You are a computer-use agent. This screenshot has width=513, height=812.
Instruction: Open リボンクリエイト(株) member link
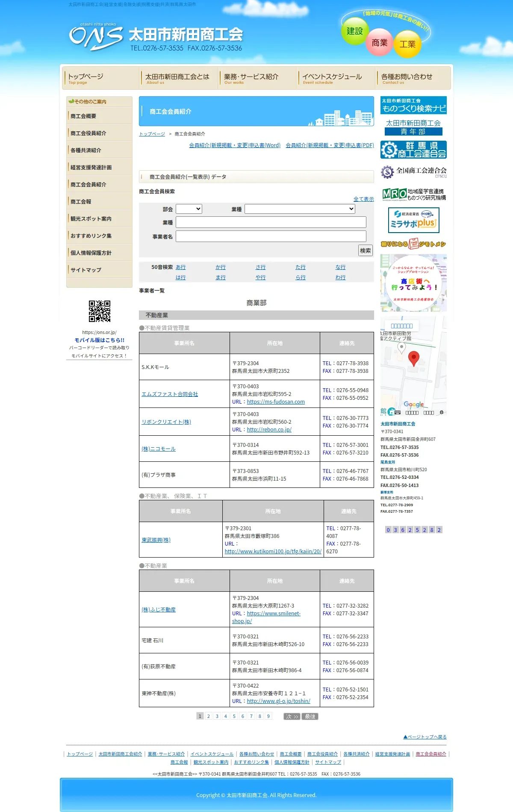[x=166, y=422]
